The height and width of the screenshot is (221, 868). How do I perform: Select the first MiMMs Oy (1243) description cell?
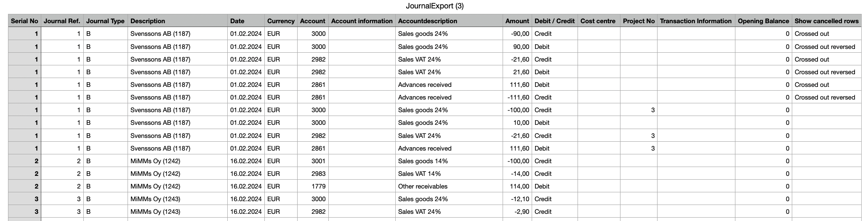pyautogui.click(x=177, y=199)
